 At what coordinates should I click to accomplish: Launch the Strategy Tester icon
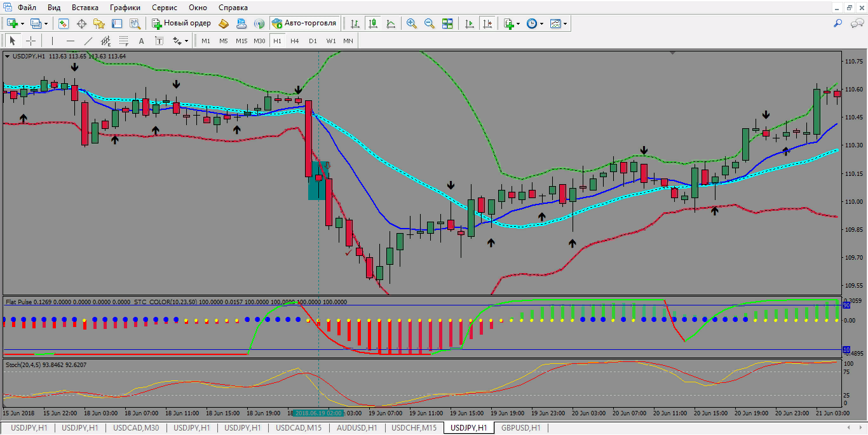[x=135, y=23]
